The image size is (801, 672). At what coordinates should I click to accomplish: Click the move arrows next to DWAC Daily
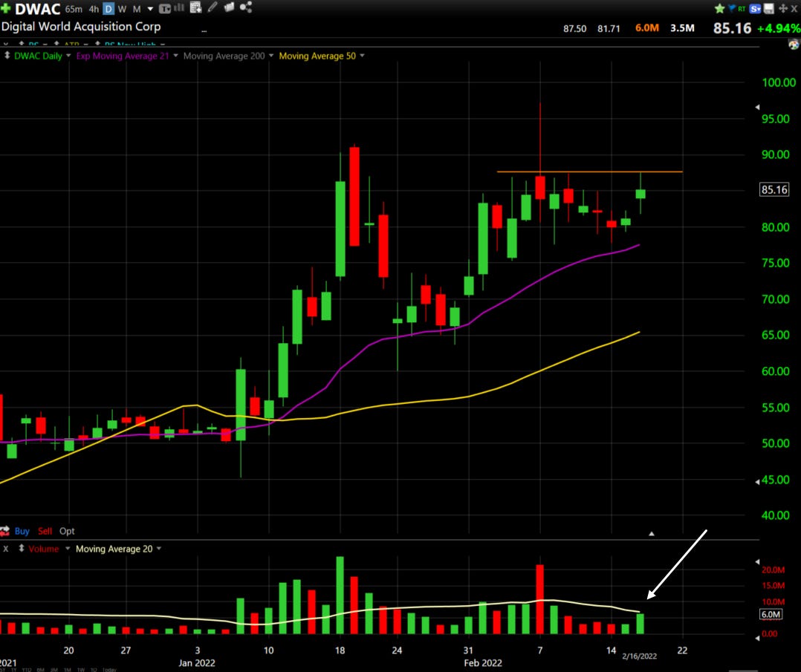click(7, 56)
